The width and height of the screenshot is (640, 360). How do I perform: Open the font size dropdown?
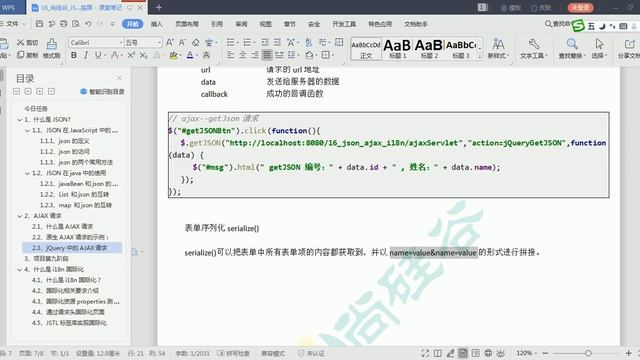pos(159,42)
